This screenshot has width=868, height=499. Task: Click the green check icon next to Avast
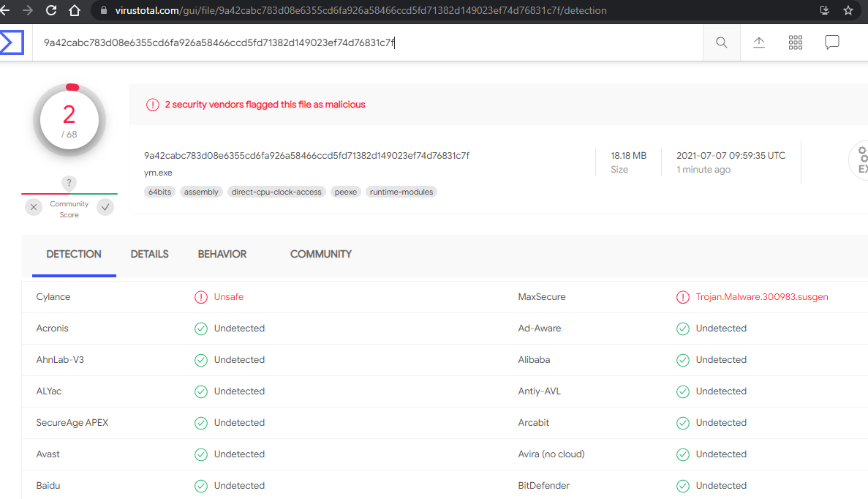[200, 454]
